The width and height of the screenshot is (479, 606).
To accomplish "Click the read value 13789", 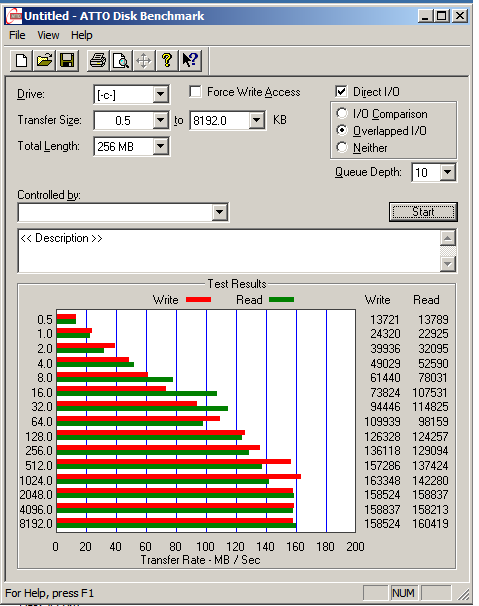I will 433,320.
